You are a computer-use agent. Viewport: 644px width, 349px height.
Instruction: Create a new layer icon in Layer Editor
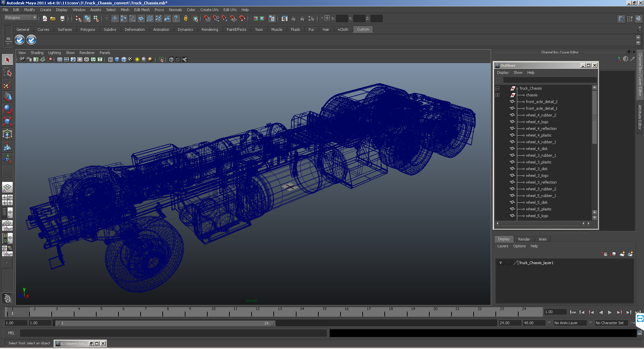622,254
